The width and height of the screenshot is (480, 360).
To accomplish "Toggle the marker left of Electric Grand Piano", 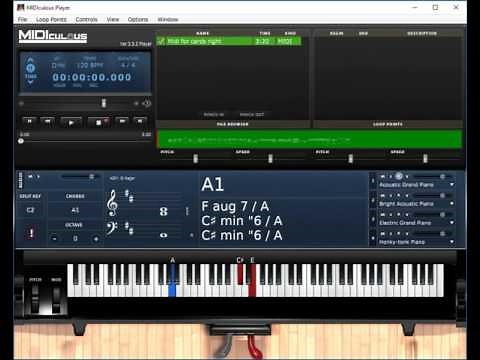I will tap(373, 219).
